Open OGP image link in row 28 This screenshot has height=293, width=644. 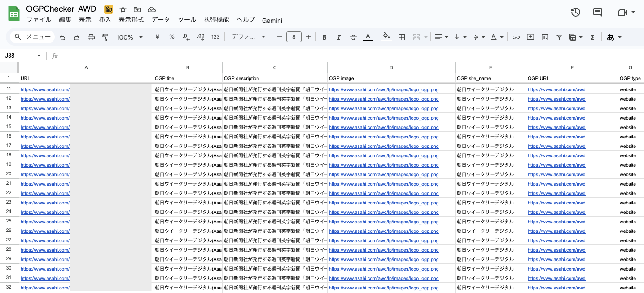(384, 250)
